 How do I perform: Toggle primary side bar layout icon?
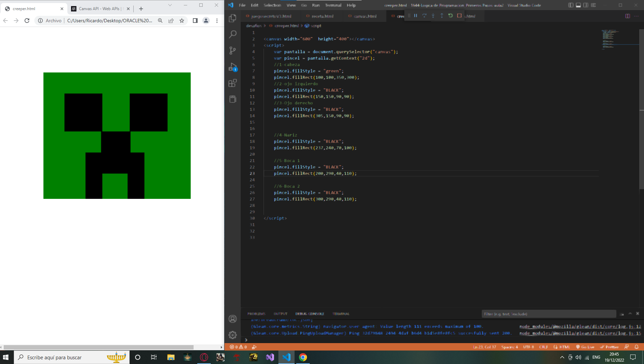click(x=571, y=5)
